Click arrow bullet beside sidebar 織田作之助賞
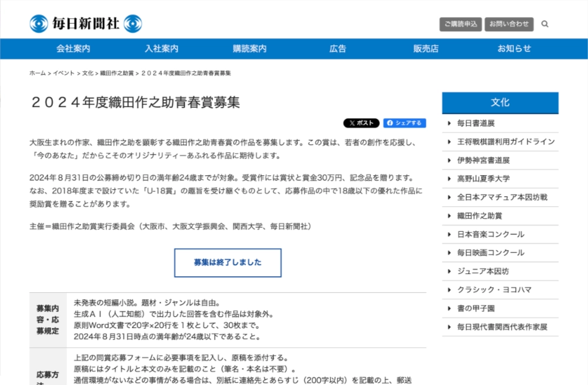 (x=449, y=216)
